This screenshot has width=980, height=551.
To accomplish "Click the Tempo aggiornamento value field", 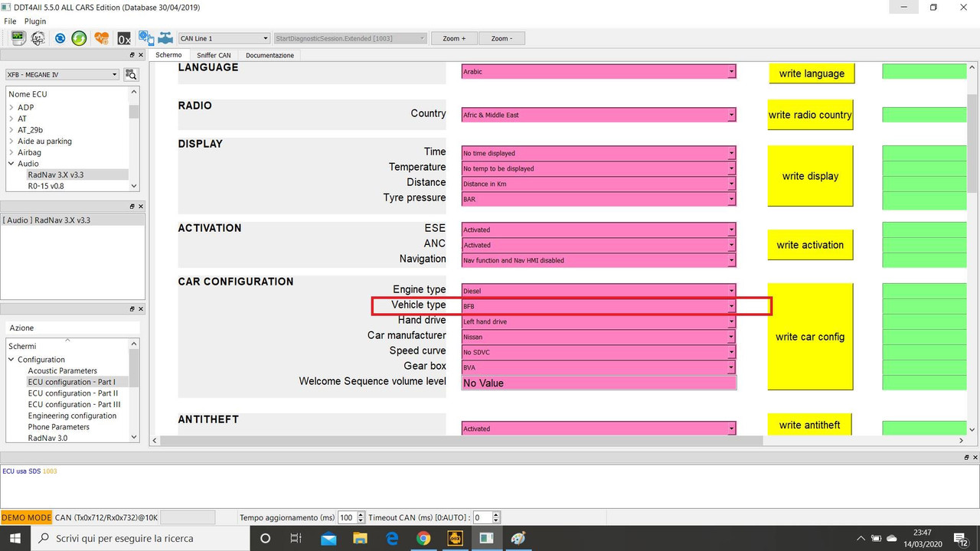I will (x=346, y=517).
